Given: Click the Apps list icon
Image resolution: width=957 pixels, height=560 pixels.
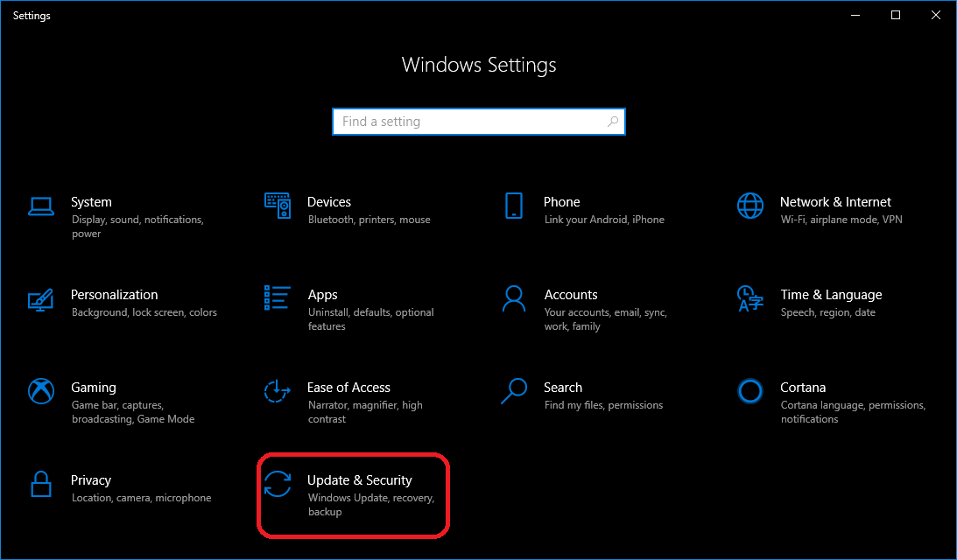Looking at the screenshot, I should point(277,297).
